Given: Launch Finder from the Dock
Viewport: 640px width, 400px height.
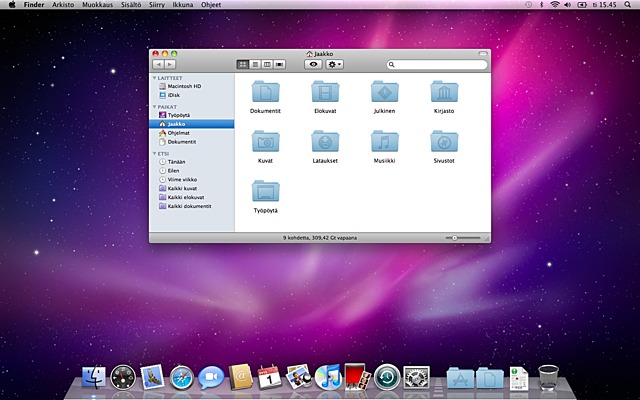Looking at the screenshot, I should tap(93, 377).
